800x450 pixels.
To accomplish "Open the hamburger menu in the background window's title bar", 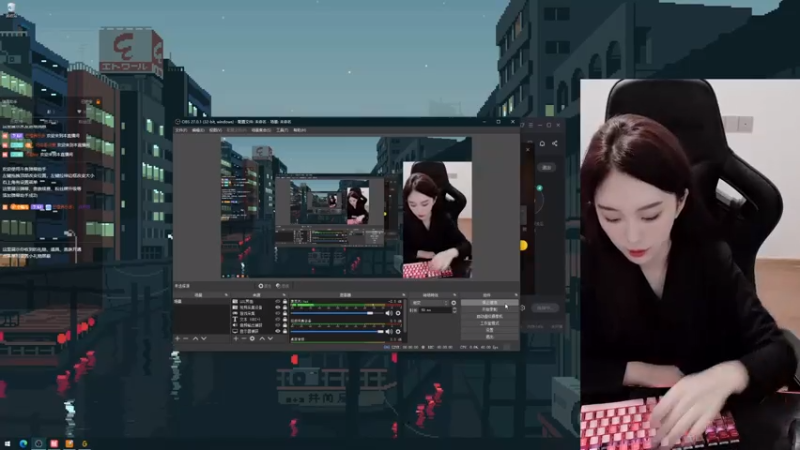I will pyautogui.click(x=531, y=125).
